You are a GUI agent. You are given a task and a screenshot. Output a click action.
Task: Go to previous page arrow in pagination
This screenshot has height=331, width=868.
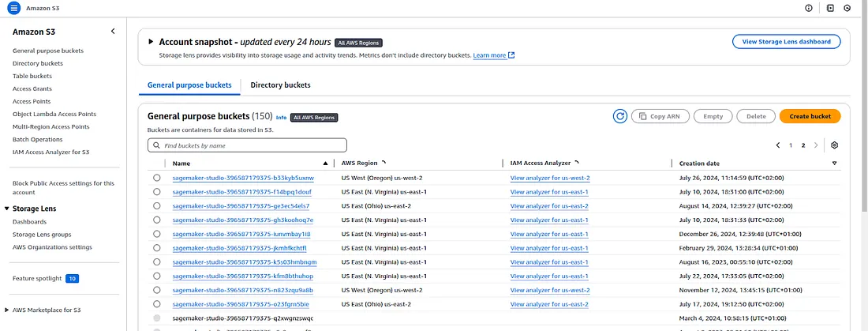coord(778,145)
